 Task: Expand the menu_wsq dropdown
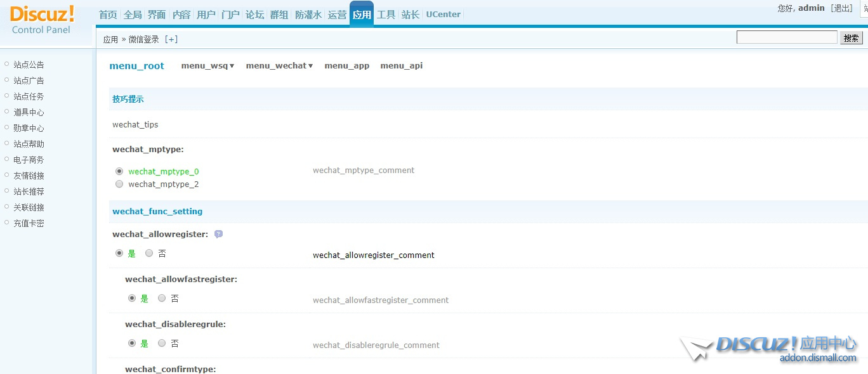click(207, 66)
